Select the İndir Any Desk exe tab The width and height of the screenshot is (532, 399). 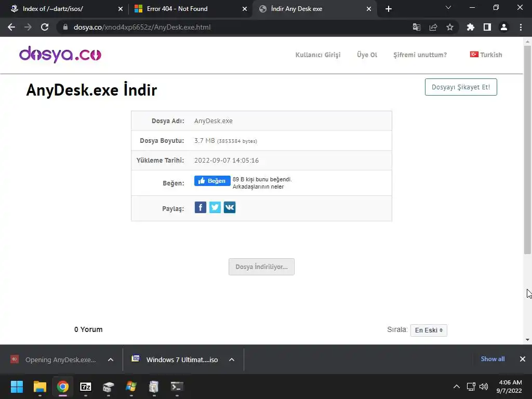pos(315,9)
